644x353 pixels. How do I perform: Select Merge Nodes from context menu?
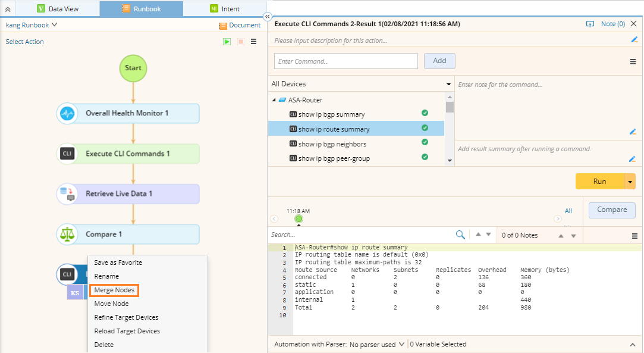tap(114, 290)
